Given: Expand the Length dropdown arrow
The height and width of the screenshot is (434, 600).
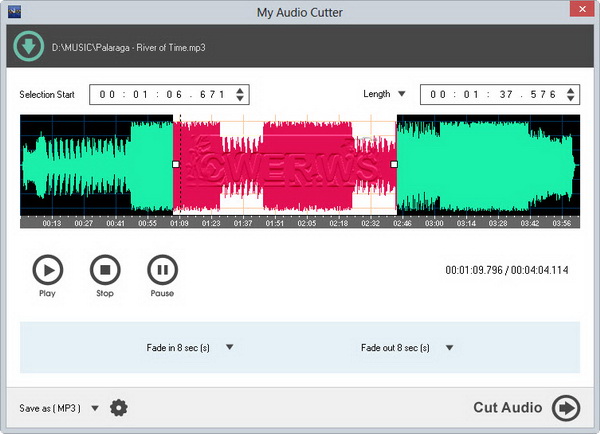Looking at the screenshot, I should point(402,94).
